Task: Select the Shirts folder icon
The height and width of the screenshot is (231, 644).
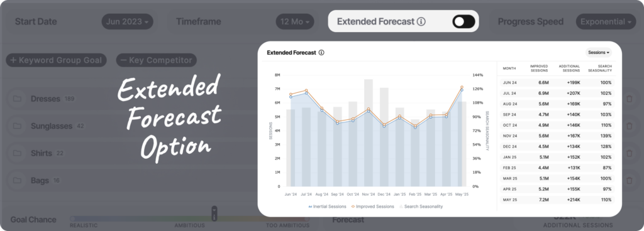Action: coord(17,153)
